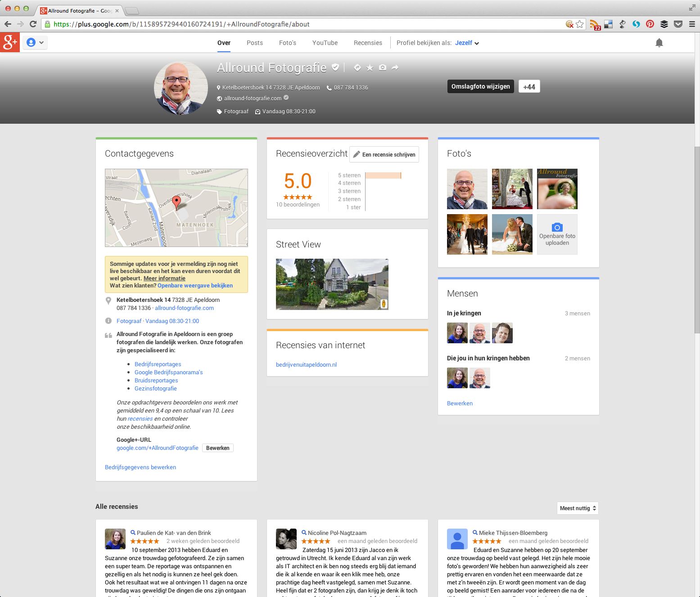Open the Pocket extension in the toolbar

click(678, 24)
